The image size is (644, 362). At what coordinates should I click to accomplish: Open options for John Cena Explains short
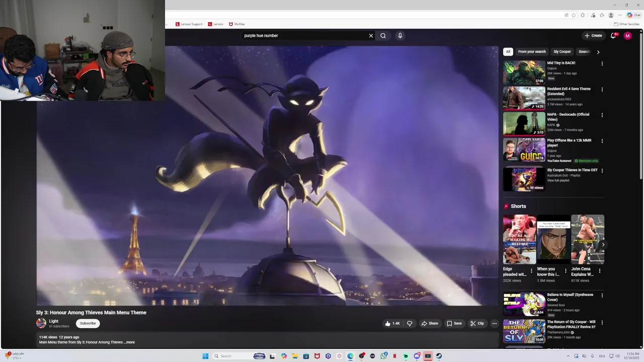pos(599,271)
